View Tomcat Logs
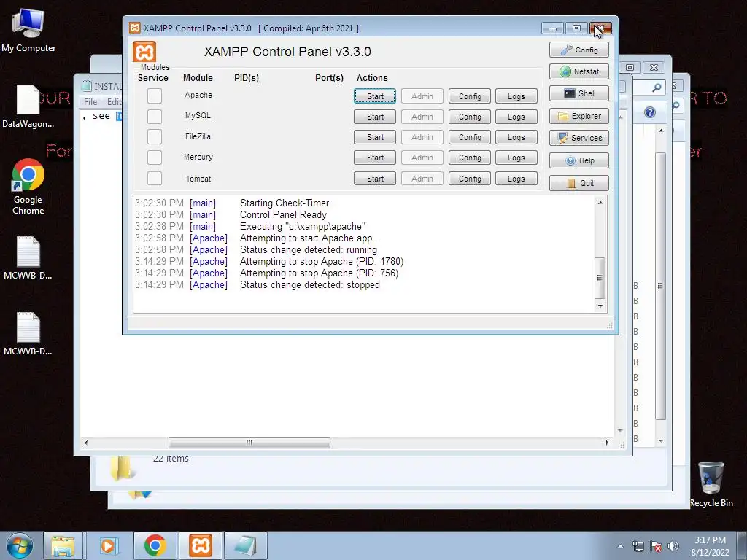The width and height of the screenshot is (747, 560). point(516,179)
